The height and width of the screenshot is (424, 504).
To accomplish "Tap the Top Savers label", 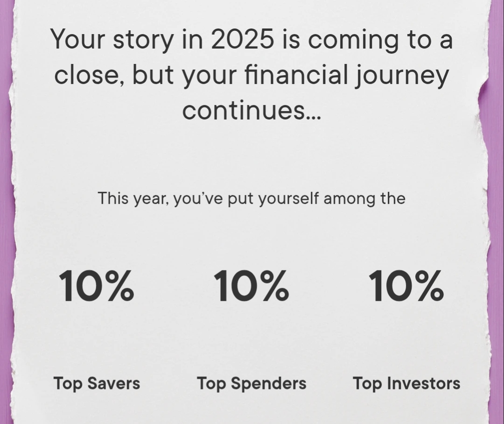I will (97, 383).
